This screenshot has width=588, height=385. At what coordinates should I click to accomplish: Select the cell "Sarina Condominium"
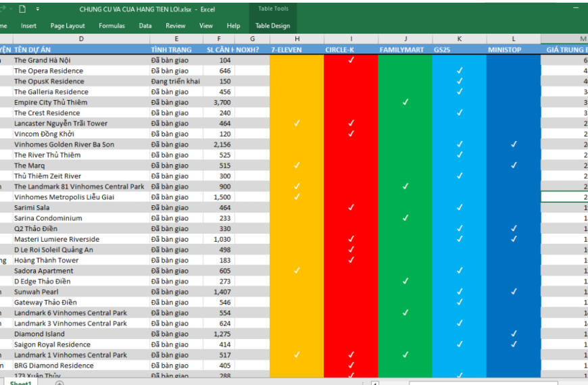(x=81, y=217)
